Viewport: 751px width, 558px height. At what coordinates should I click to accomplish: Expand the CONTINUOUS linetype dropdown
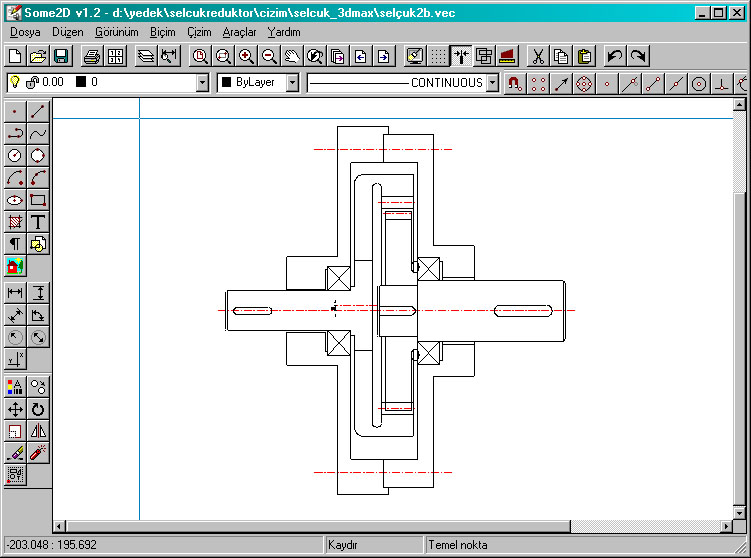[x=492, y=83]
